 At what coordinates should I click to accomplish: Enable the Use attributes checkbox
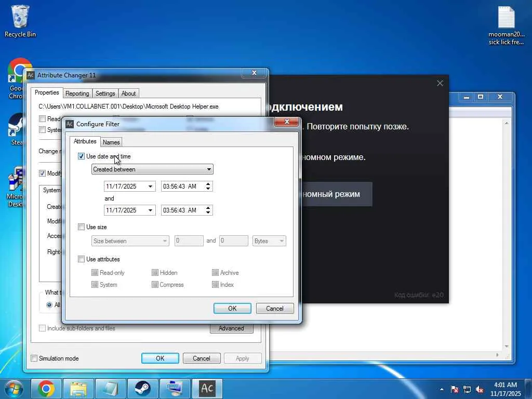pyautogui.click(x=81, y=259)
